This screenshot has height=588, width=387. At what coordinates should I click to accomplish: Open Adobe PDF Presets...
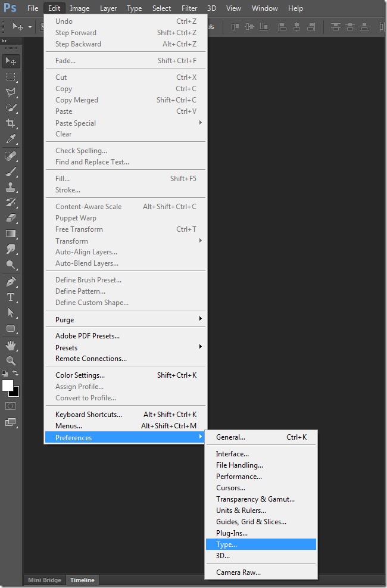126,335
